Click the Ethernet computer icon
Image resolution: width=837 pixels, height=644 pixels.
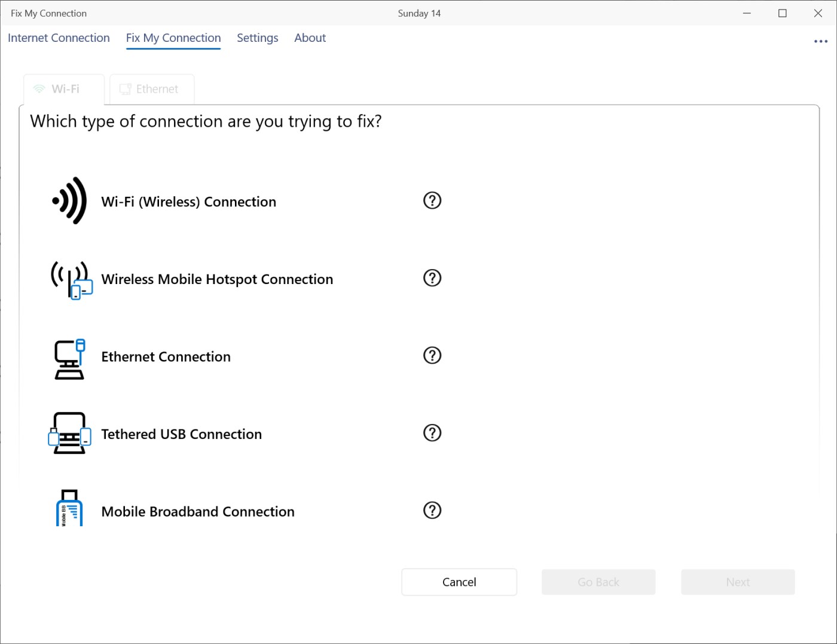click(x=70, y=359)
